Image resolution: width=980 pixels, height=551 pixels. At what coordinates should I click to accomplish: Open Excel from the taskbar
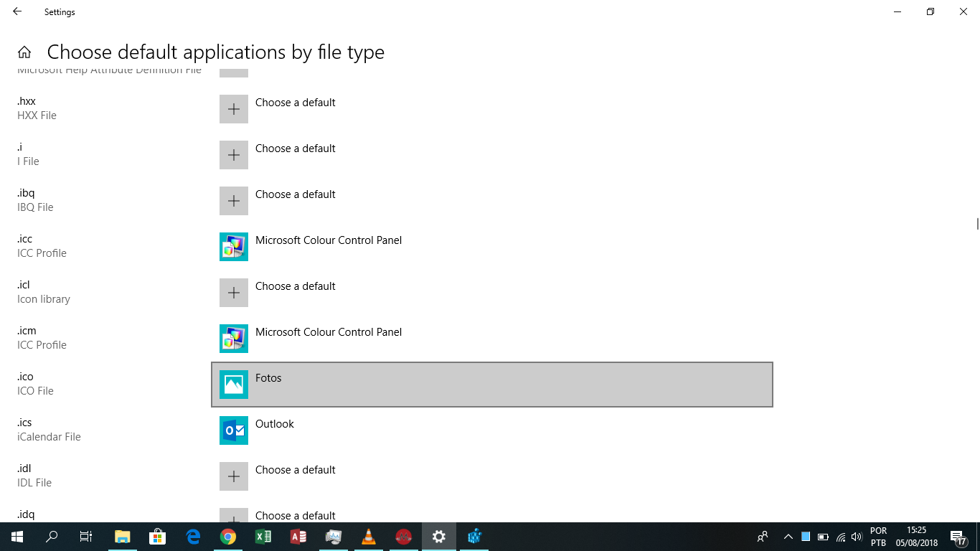(263, 537)
